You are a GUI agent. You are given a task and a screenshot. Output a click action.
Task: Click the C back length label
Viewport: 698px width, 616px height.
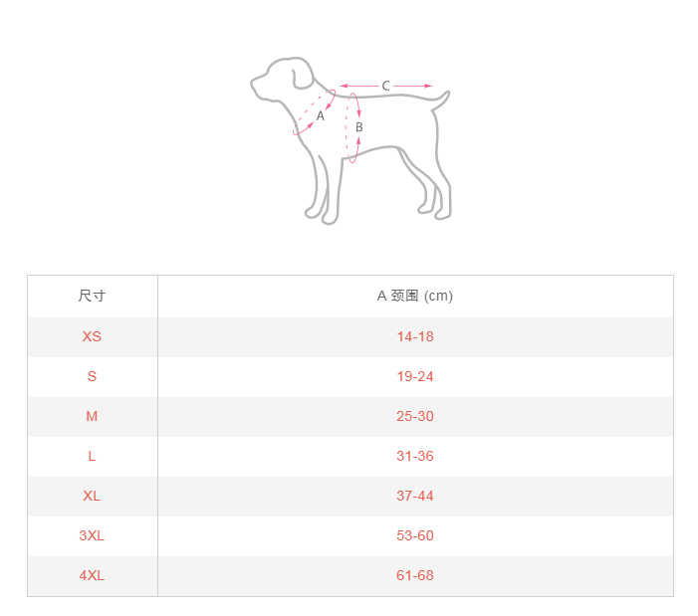[386, 86]
